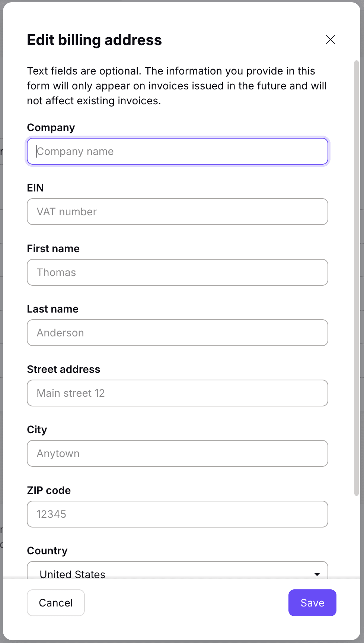Click the Edit billing address title
This screenshot has width=364, height=643.
pos(94,40)
